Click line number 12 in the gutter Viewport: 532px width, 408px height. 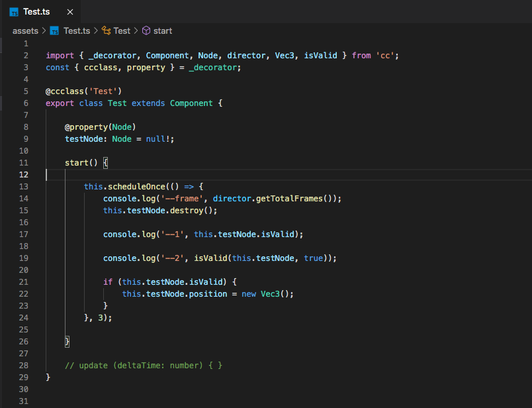24,175
